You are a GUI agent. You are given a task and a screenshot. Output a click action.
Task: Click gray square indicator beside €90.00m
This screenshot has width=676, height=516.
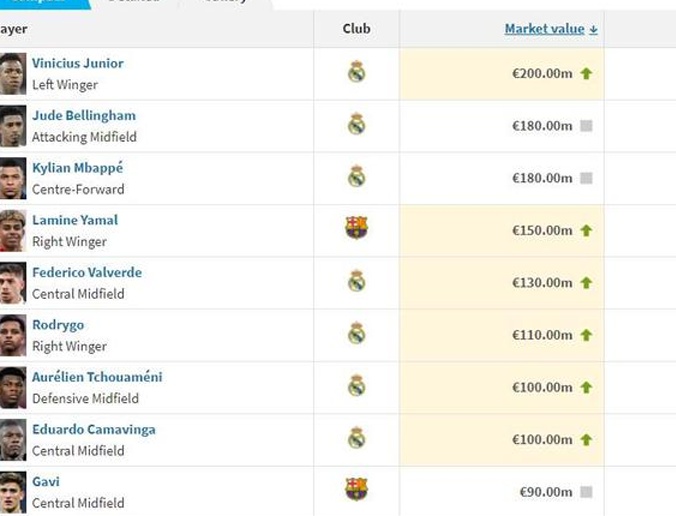click(x=586, y=492)
